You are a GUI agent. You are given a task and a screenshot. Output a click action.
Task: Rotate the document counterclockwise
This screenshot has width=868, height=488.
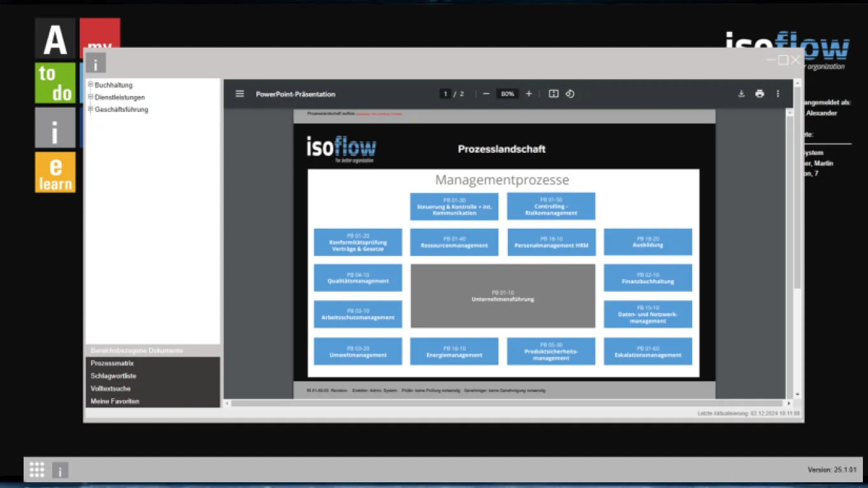(570, 94)
